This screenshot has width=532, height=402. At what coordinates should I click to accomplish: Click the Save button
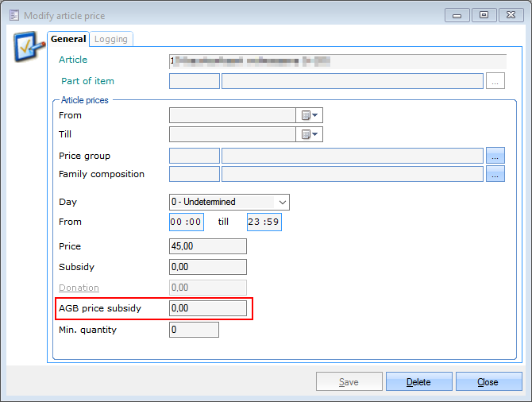point(349,382)
